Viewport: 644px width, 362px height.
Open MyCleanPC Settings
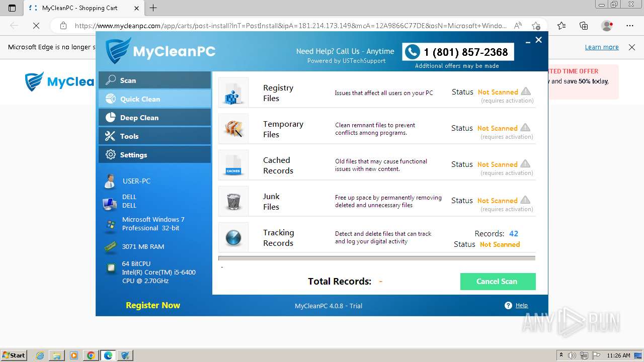(x=154, y=155)
